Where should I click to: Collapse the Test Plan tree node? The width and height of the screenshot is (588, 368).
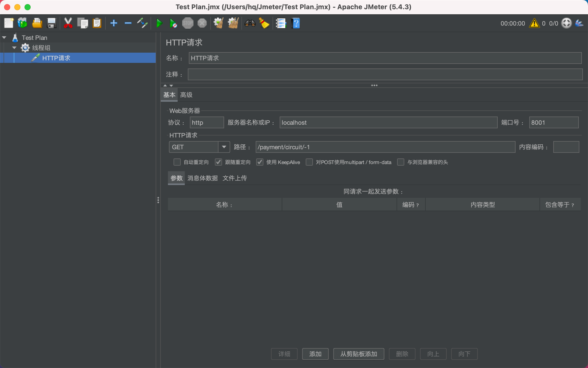click(4, 38)
